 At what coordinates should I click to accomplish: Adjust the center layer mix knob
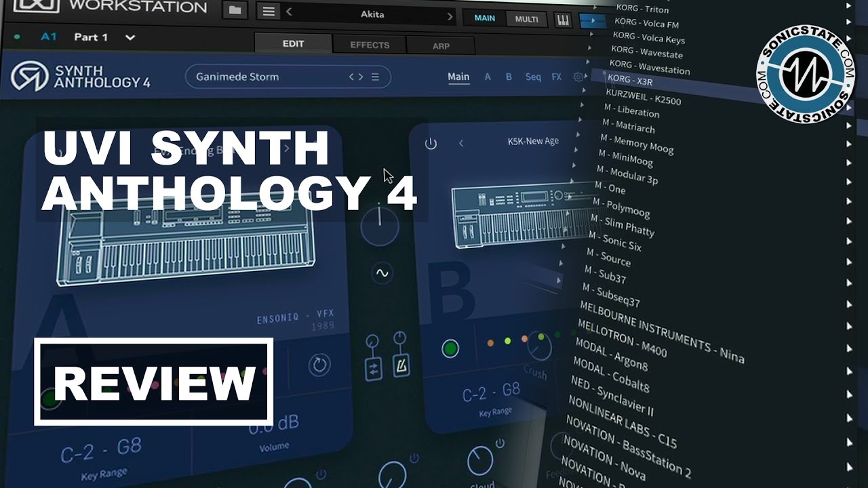click(x=380, y=226)
